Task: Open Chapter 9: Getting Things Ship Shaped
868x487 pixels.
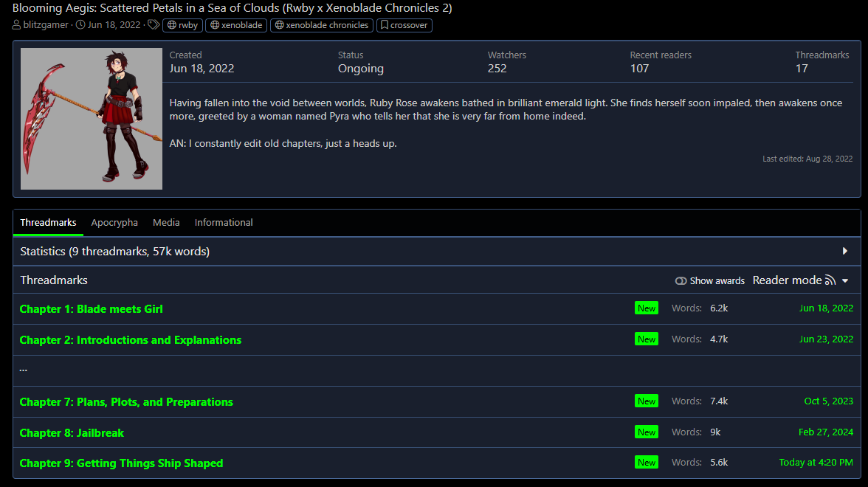Action: pos(121,463)
